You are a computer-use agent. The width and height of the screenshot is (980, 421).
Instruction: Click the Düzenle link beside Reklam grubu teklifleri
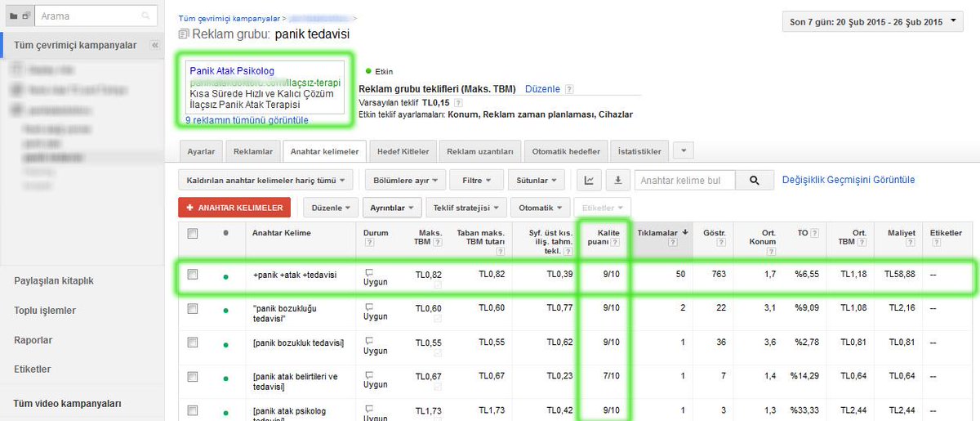542,88
